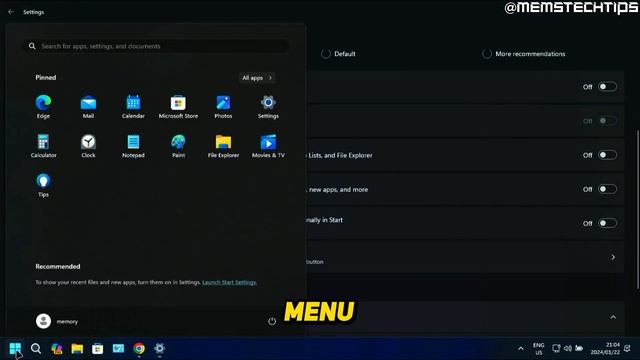
Task: Launch Photos from pinned apps
Action: [x=223, y=106]
